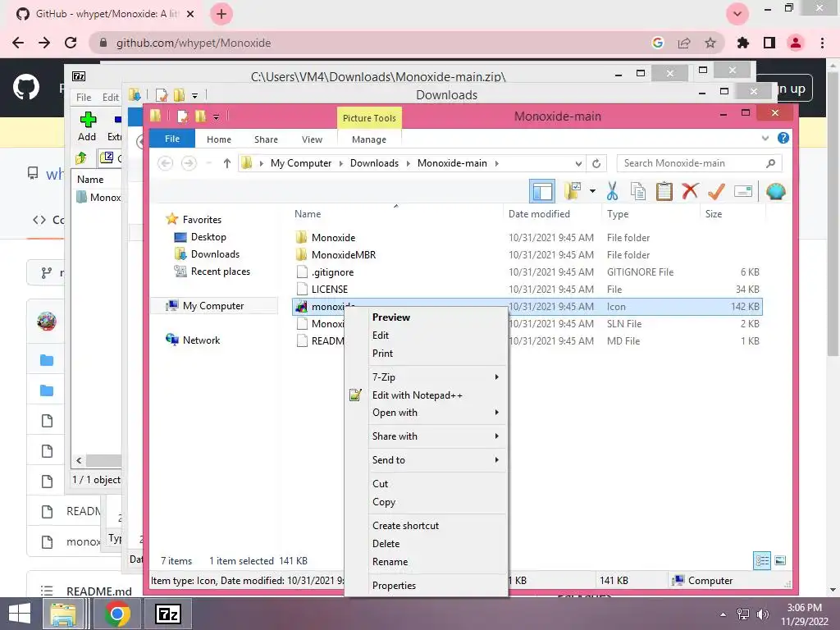Open the Chrome extensions puzzle icon
This screenshot has height=630, width=840.
click(x=742, y=43)
